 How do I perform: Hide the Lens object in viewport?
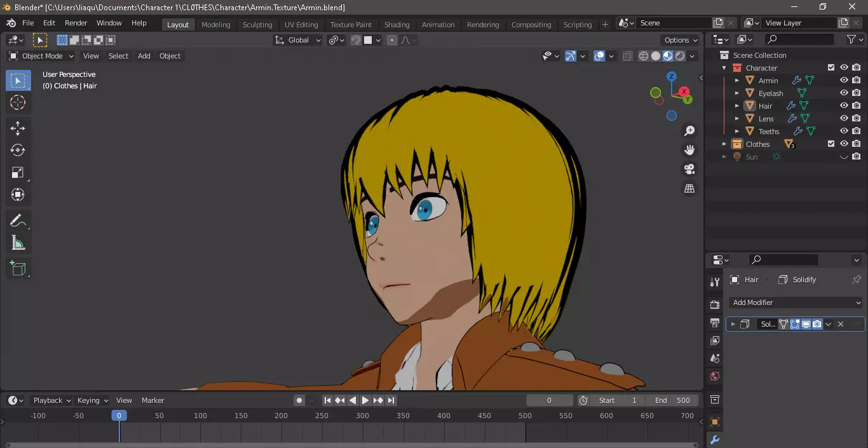point(844,118)
